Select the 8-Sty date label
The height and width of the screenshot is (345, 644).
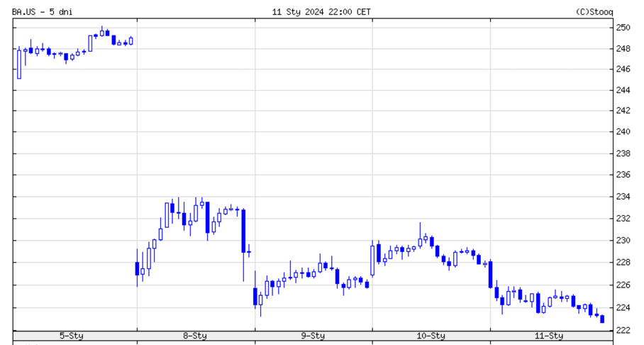pyautogui.click(x=195, y=336)
